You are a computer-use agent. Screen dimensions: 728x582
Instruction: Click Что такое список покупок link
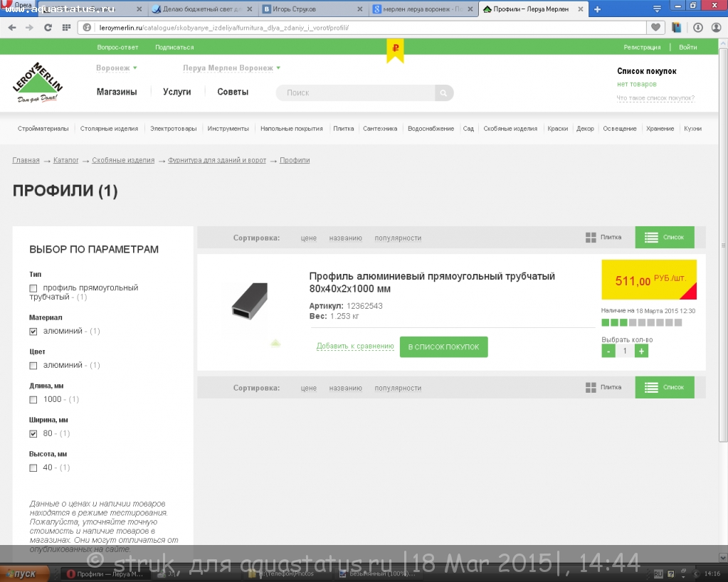pyautogui.click(x=655, y=98)
